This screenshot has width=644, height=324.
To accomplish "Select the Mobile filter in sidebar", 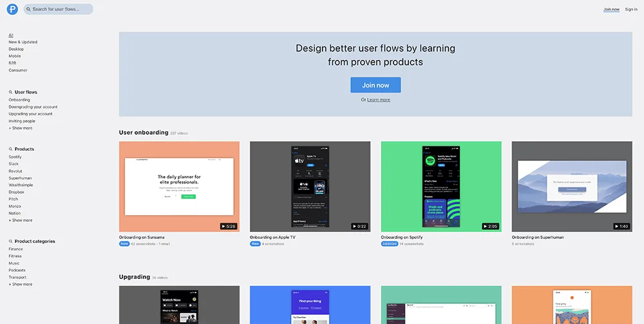I will (16, 56).
